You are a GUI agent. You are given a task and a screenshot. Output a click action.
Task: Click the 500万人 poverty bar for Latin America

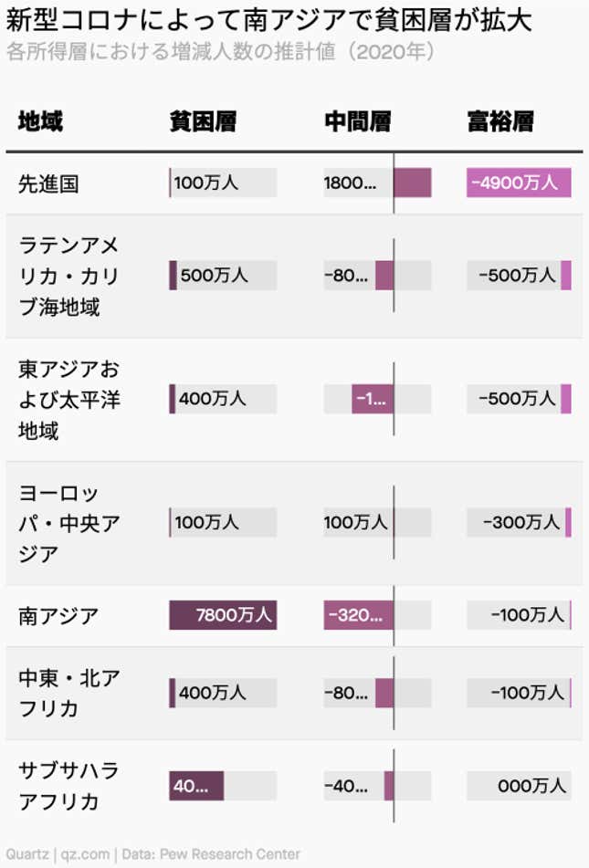tap(223, 275)
